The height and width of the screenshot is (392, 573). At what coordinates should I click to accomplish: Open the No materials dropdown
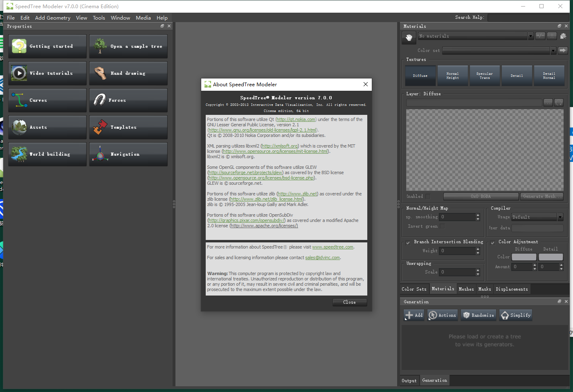coord(476,36)
